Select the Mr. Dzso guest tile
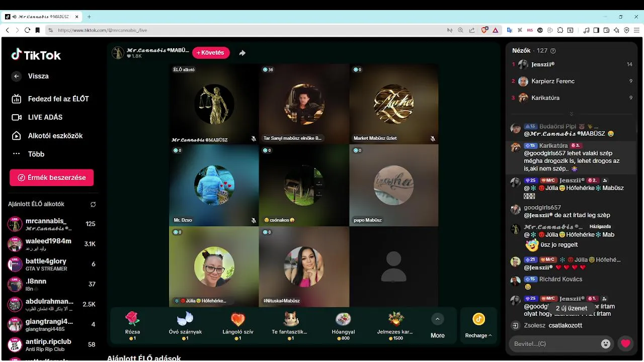 coord(214,186)
